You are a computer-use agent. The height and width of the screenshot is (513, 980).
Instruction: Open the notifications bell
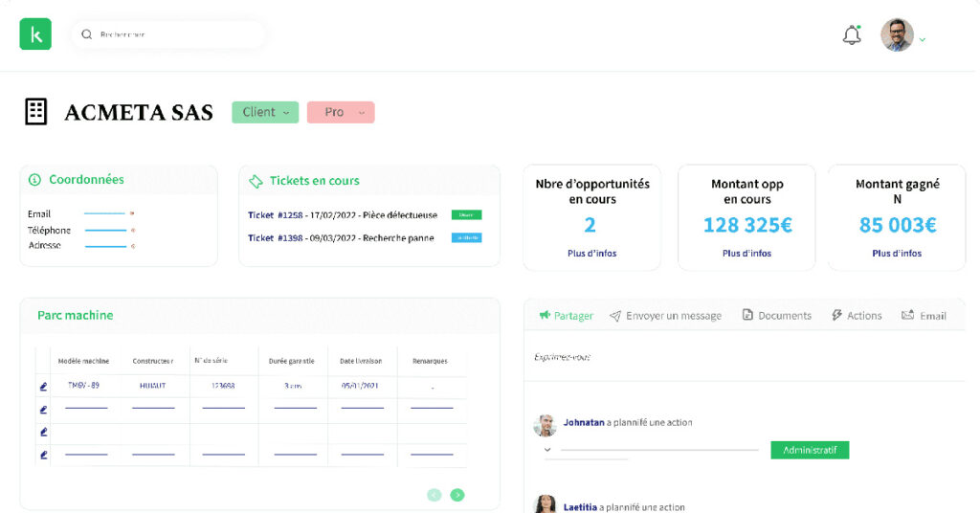point(851,35)
